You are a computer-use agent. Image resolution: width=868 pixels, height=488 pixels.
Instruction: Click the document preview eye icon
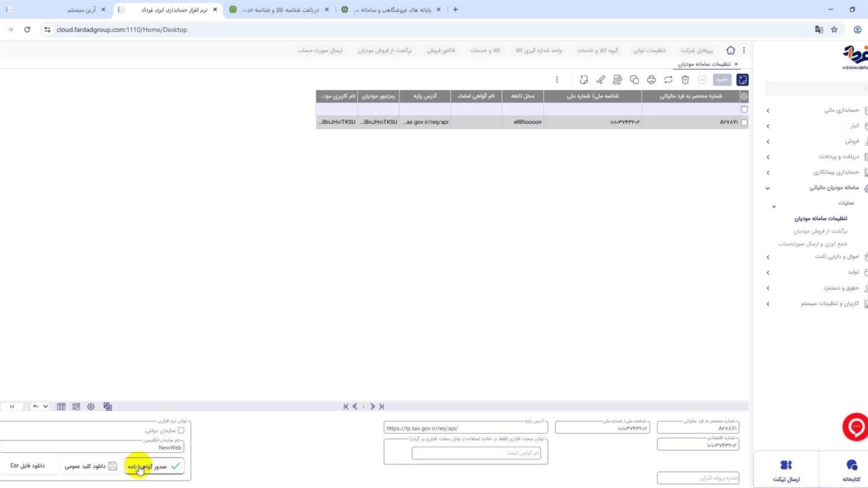(x=617, y=80)
